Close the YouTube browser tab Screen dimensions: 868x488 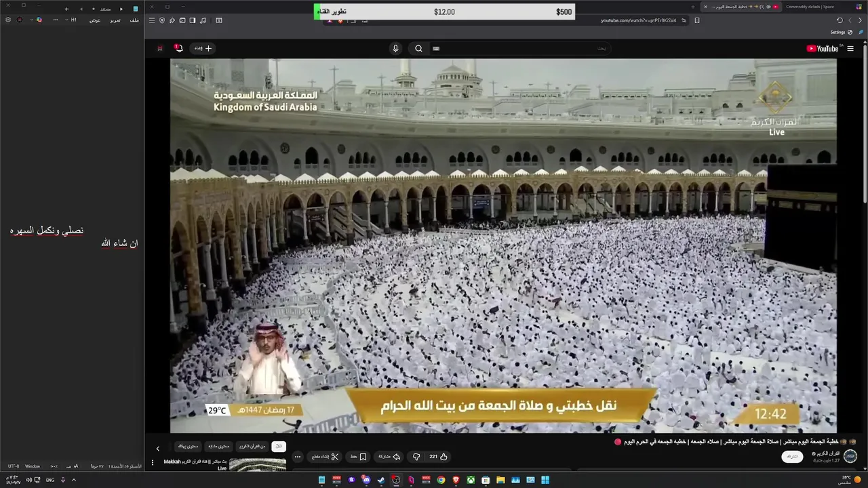pyautogui.click(x=705, y=7)
